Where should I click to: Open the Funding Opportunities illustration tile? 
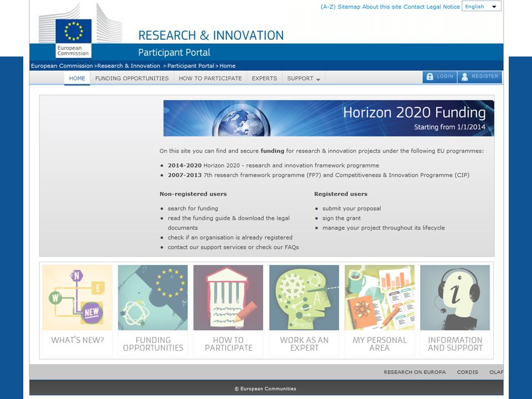point(153,298)
